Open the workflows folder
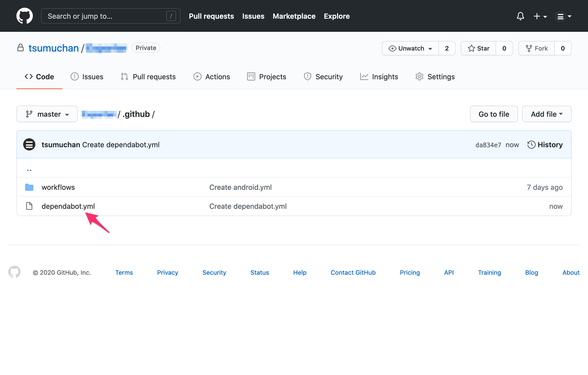 click(58, 187)
